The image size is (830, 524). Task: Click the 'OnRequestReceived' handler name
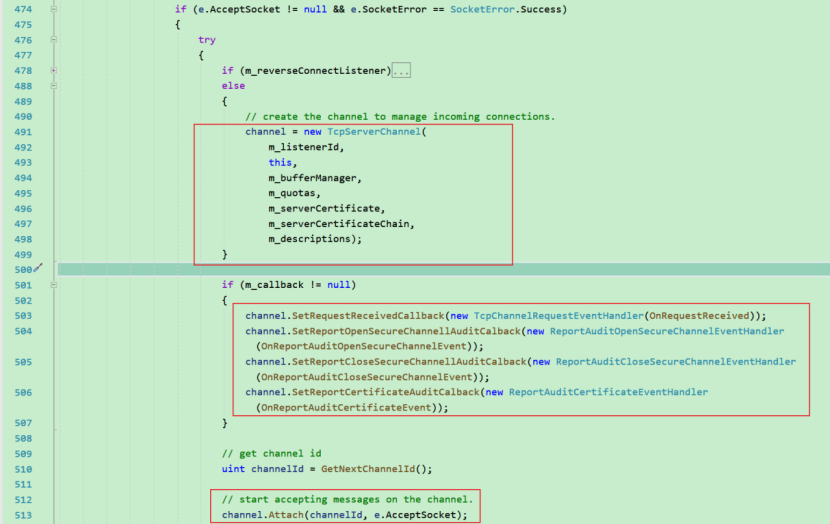point(699,315)
